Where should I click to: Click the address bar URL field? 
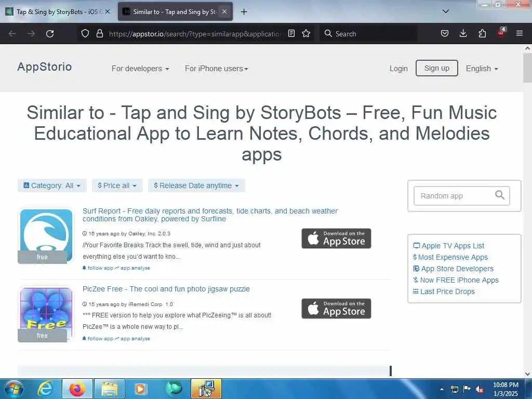(x=195, y=34)
